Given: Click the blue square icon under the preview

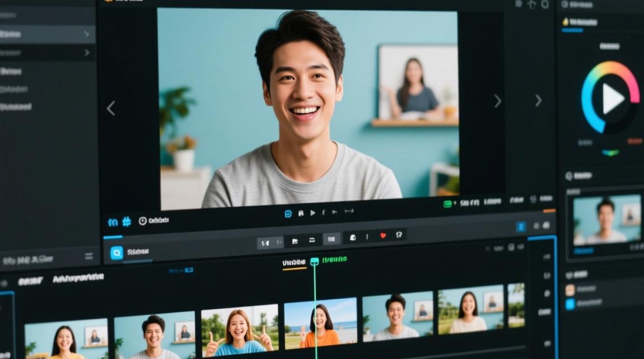Looking at the screenshot, I should [x=288, y=214].
